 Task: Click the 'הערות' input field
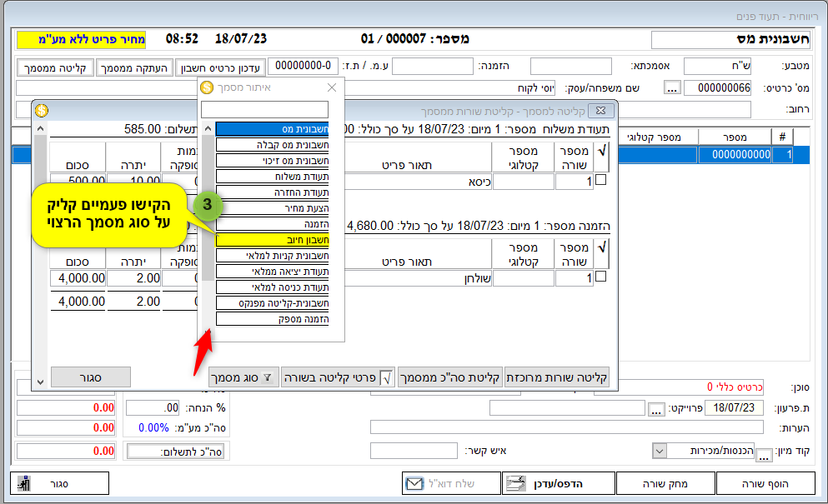tap(567, 427)
